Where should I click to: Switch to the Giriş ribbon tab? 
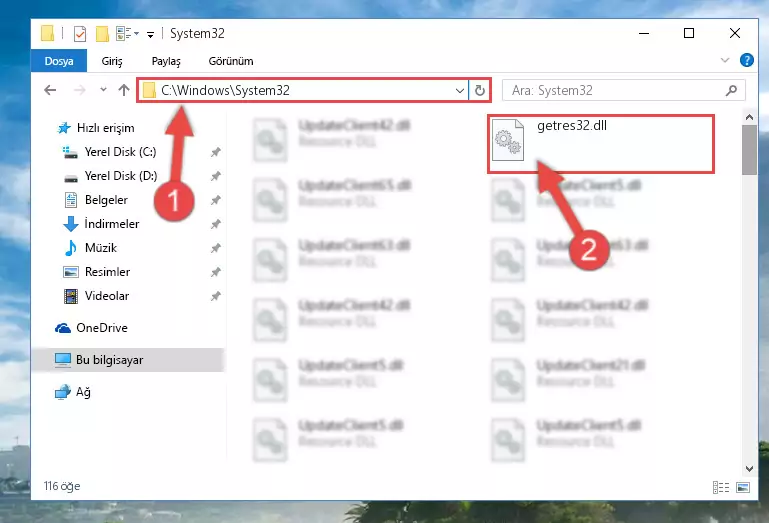click(112, 61)
